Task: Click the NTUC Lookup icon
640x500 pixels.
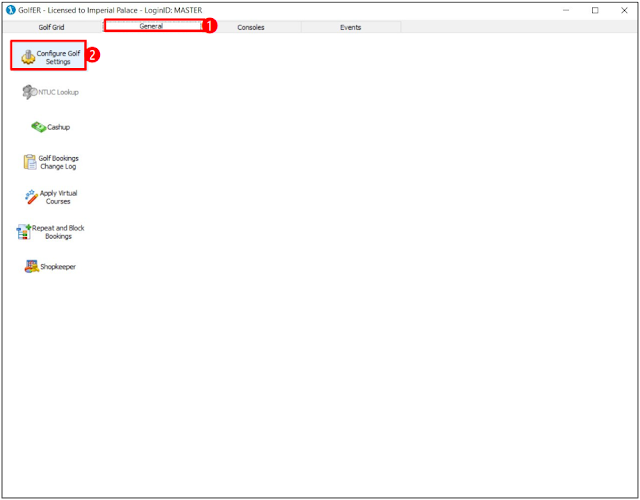Action: (30, 92)
